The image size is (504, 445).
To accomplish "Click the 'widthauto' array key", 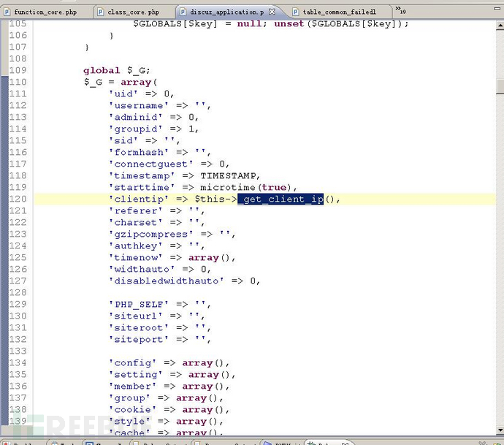I will [142, 269].
